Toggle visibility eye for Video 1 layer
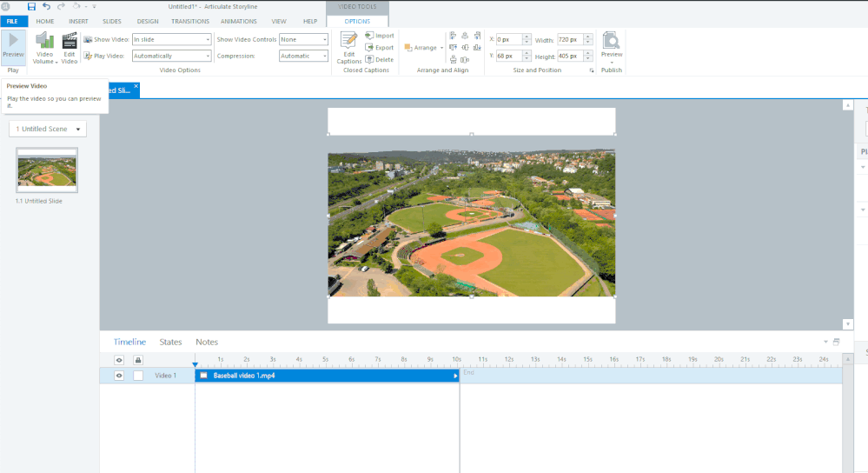 (x=120, y=376)
